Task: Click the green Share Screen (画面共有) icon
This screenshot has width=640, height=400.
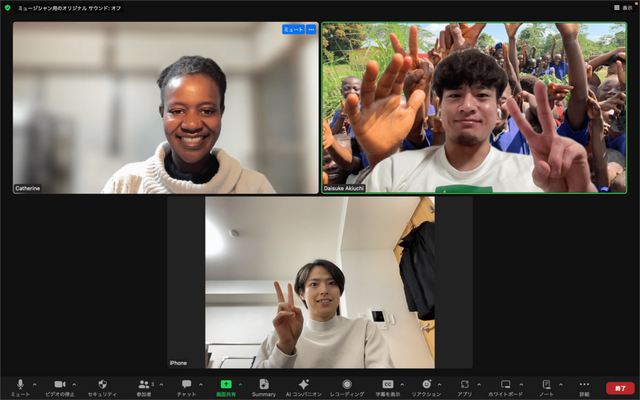Action: [x=226, y=384]
